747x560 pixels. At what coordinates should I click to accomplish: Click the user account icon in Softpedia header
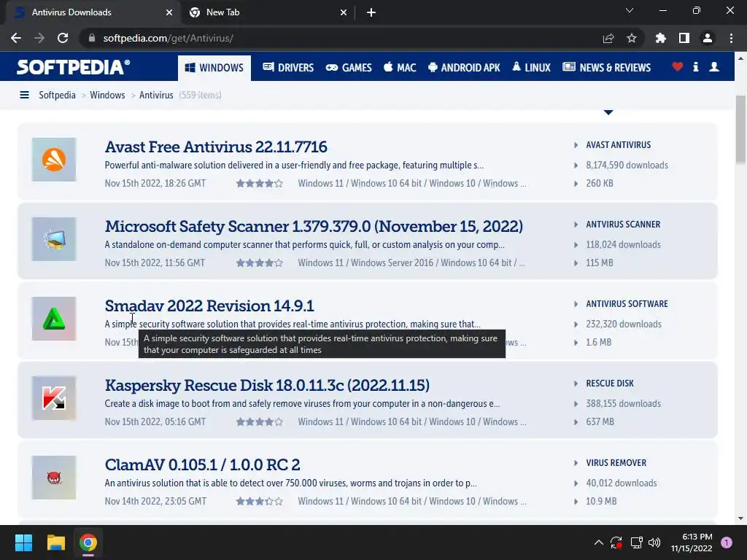click(x=714, y=66)
